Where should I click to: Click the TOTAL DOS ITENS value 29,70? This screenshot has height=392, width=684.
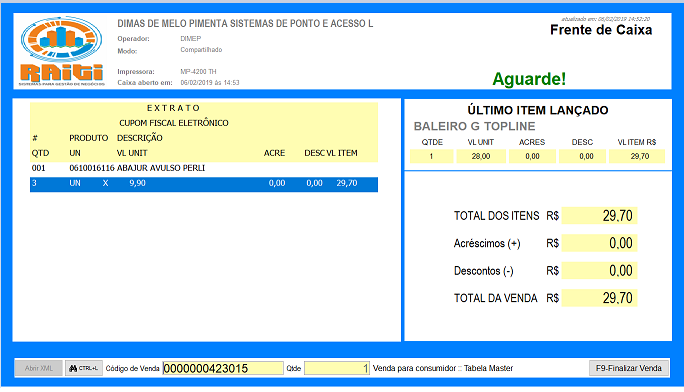(599, 216)
